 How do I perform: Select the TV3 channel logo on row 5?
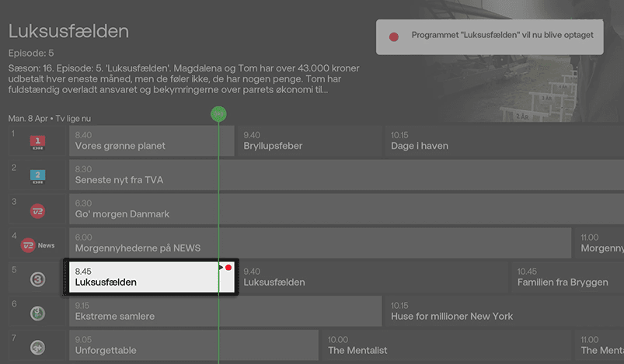click(38, 279)
